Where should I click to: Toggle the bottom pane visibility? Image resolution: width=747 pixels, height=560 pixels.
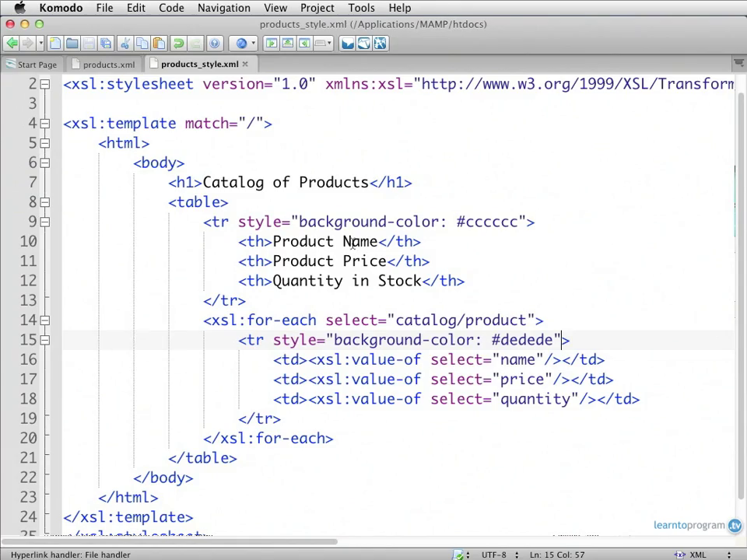(x=288, y=44)
